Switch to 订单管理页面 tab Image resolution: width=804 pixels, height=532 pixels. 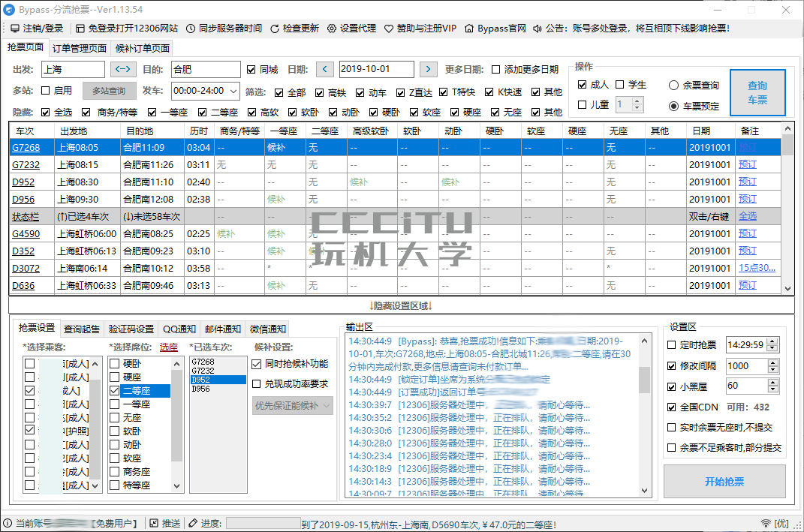(80, 48)
